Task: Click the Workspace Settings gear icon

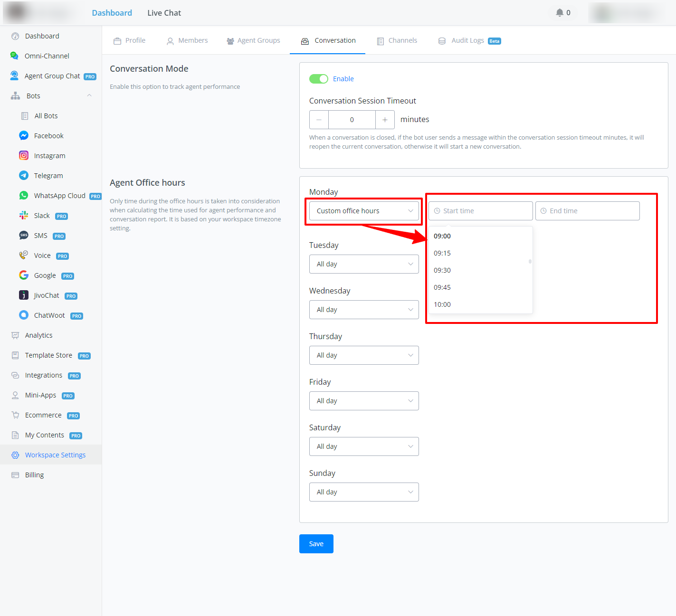Action: coord(15,455)
